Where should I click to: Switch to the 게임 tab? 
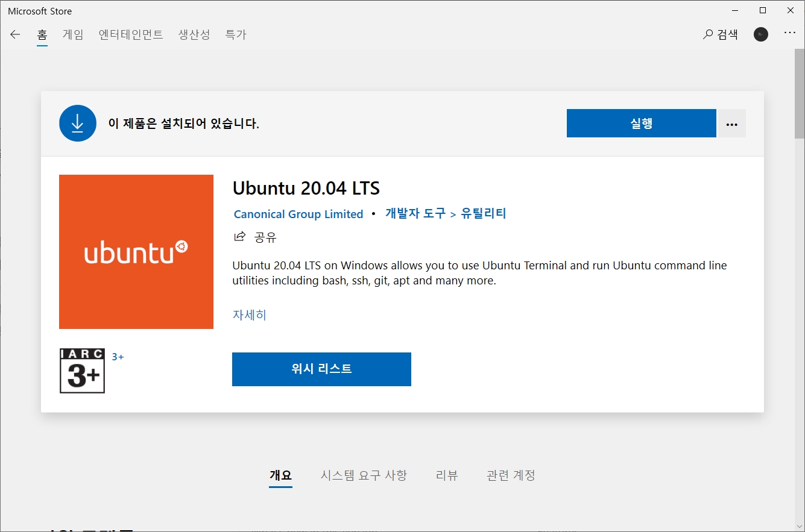[73, 34]
